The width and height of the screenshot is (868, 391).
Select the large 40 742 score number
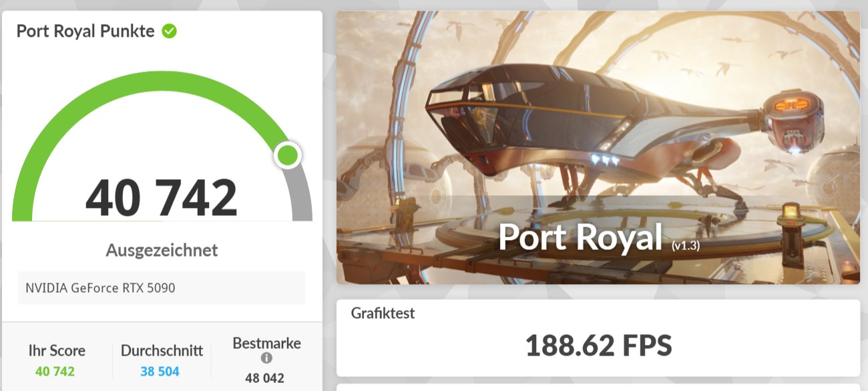coord(162,199)
